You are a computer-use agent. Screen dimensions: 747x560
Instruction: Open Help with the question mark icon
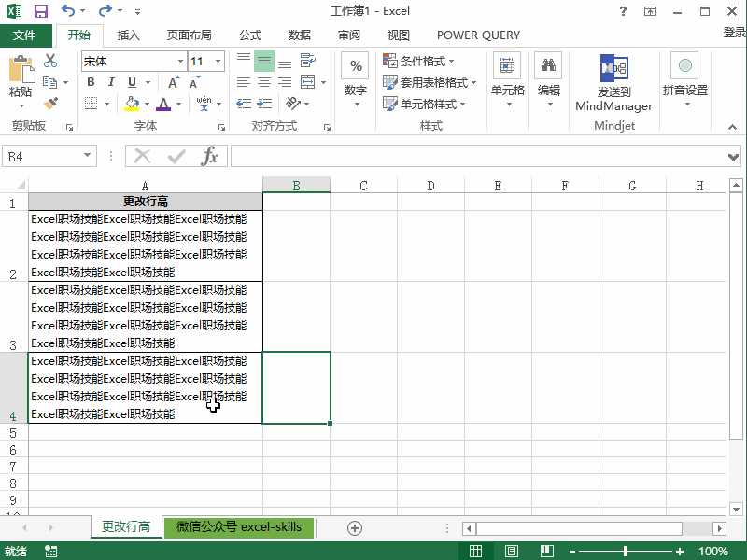click(623, 11)
